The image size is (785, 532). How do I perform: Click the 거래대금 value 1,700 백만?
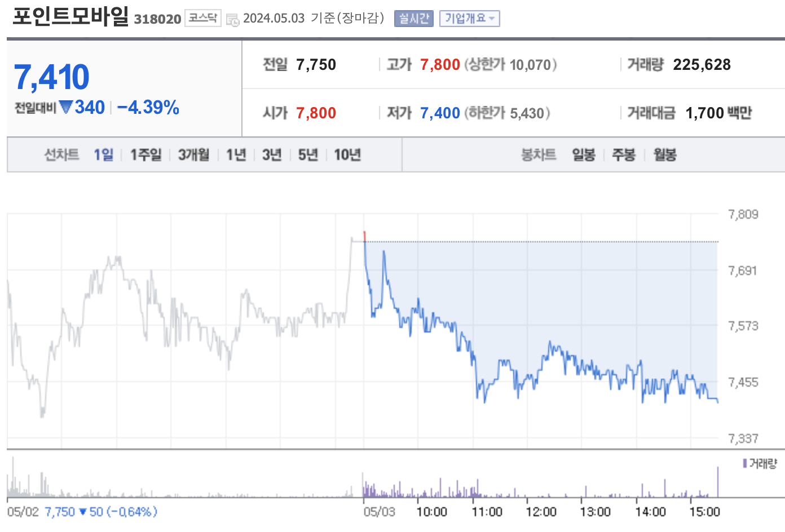[x=719, y=113]
